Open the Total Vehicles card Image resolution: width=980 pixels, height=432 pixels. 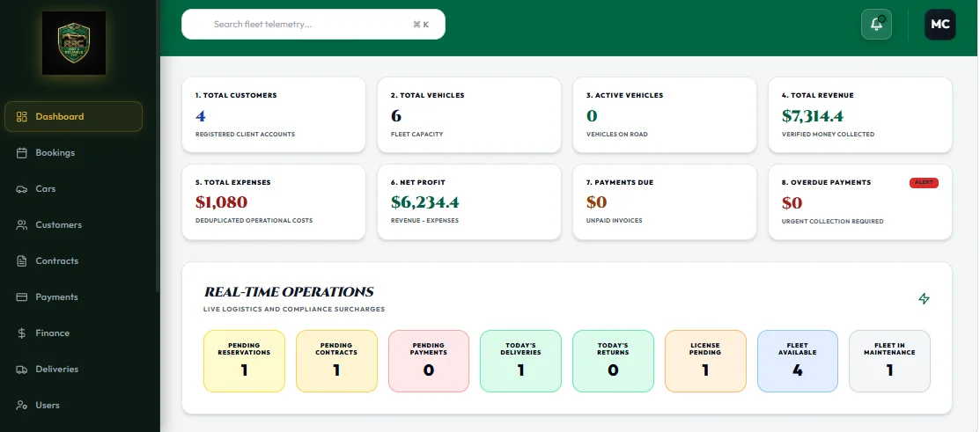[469, 115]
